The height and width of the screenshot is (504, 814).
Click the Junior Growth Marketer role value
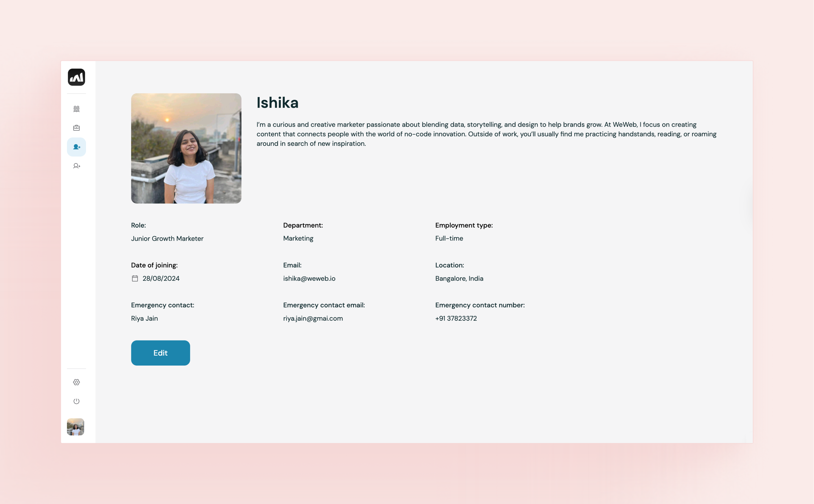click(x=167, y=238)
